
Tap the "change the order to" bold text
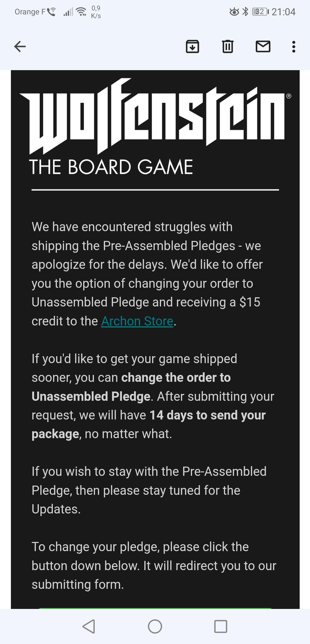176,377
